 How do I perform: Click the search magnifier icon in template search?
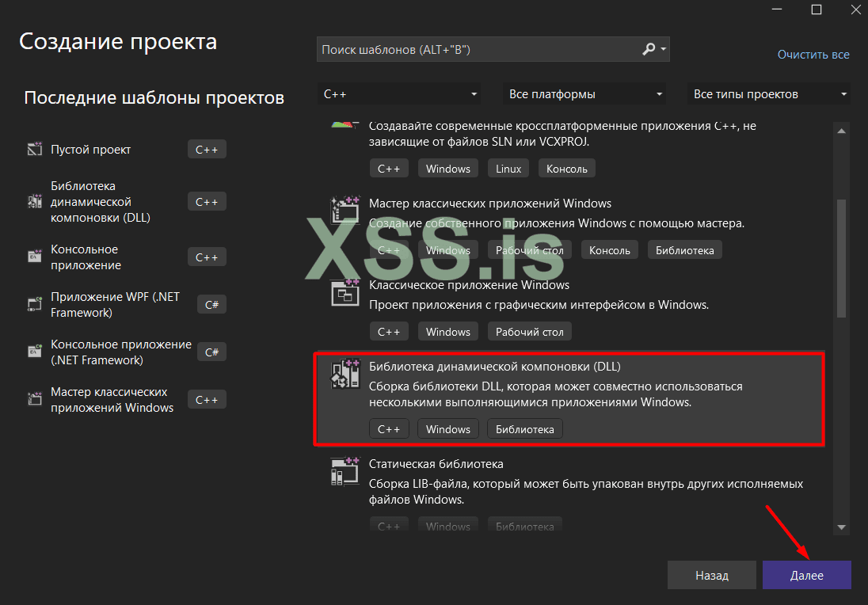point(649,49)
